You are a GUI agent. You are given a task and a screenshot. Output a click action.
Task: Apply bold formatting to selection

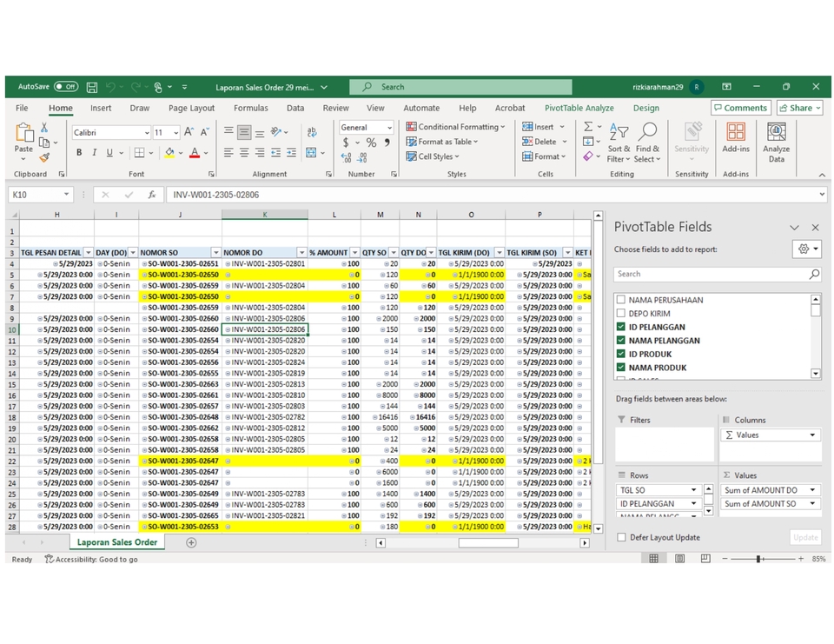click(x=78, y=152)
